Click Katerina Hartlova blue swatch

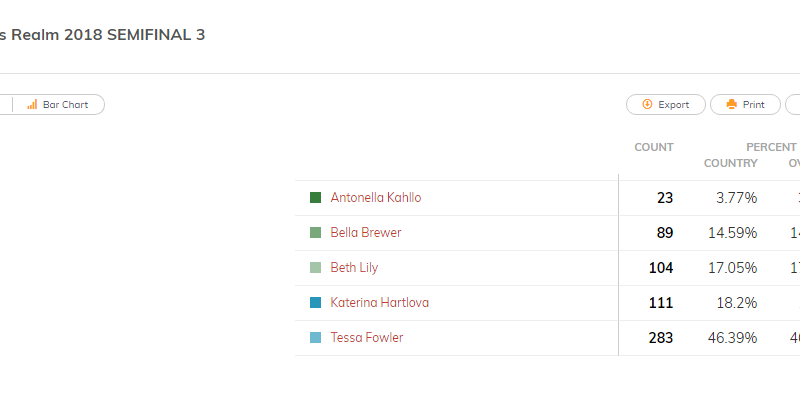[x=315, y=302]
